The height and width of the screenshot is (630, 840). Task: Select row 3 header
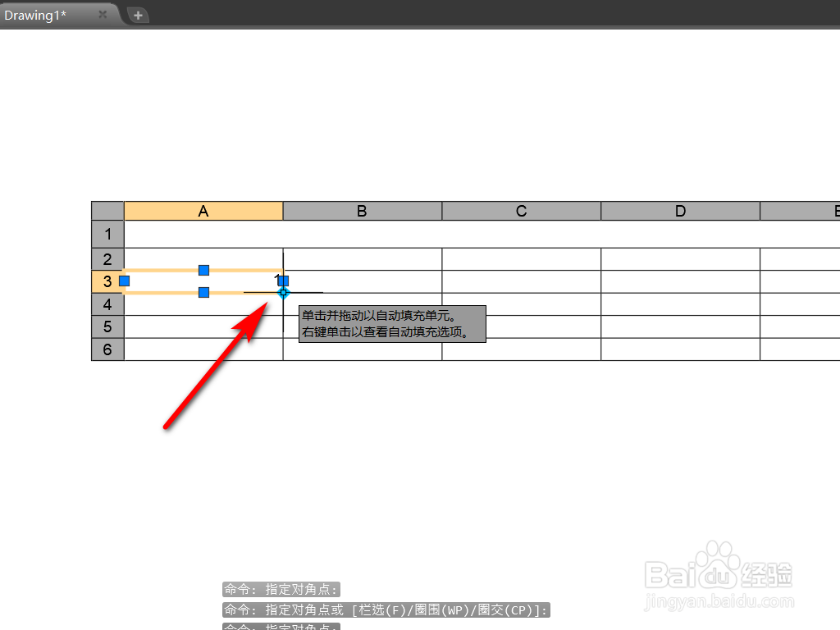[x=107, y=282]
